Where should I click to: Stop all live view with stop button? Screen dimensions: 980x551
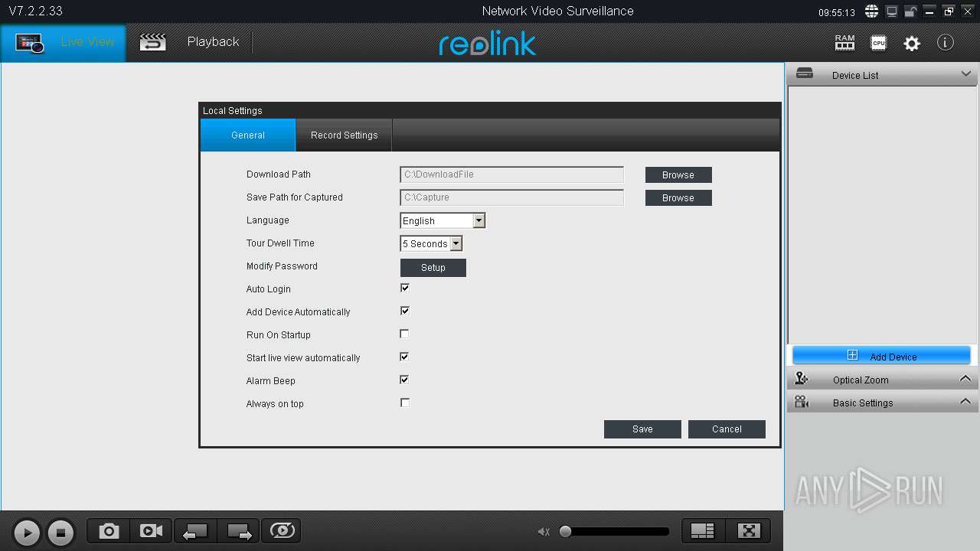tap(60, 532)
